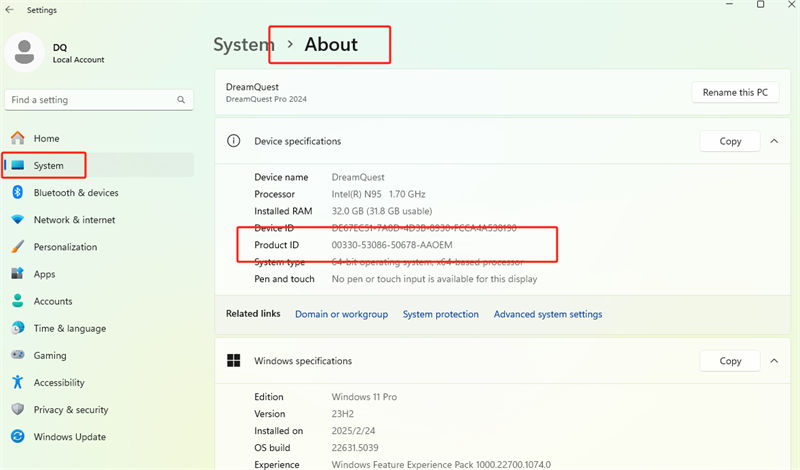Click the Time & language globe icon
The width and height of the screenshot is (800, 470).
[x=18, y=328]
